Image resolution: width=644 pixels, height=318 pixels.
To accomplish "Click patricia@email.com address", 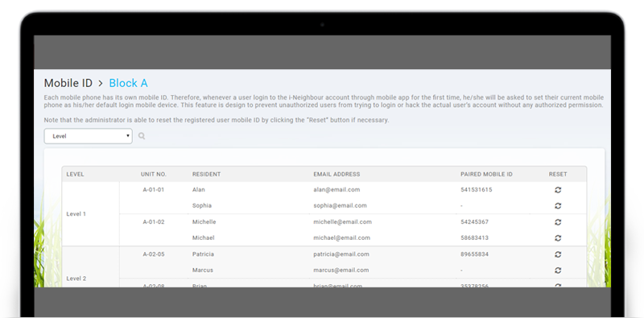I will point(341,254).
